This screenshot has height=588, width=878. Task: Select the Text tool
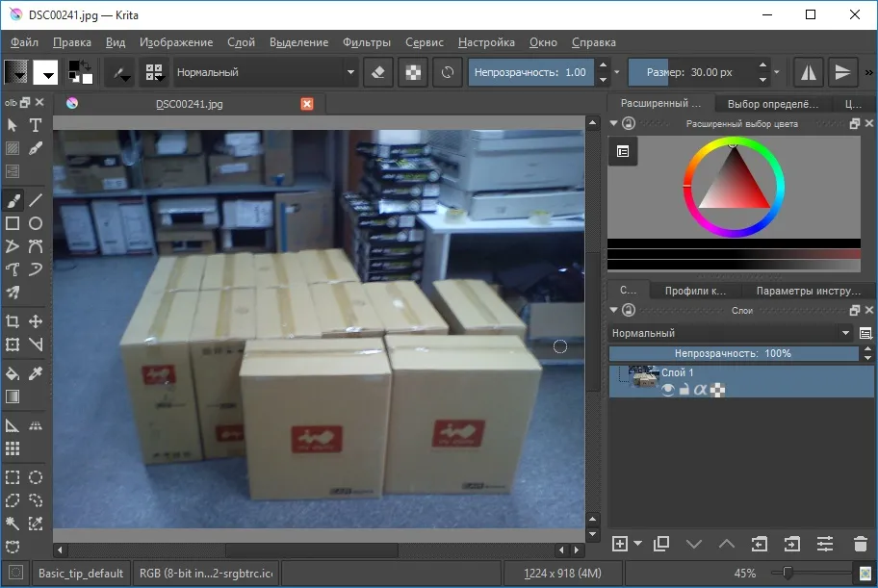pos(36,125)
